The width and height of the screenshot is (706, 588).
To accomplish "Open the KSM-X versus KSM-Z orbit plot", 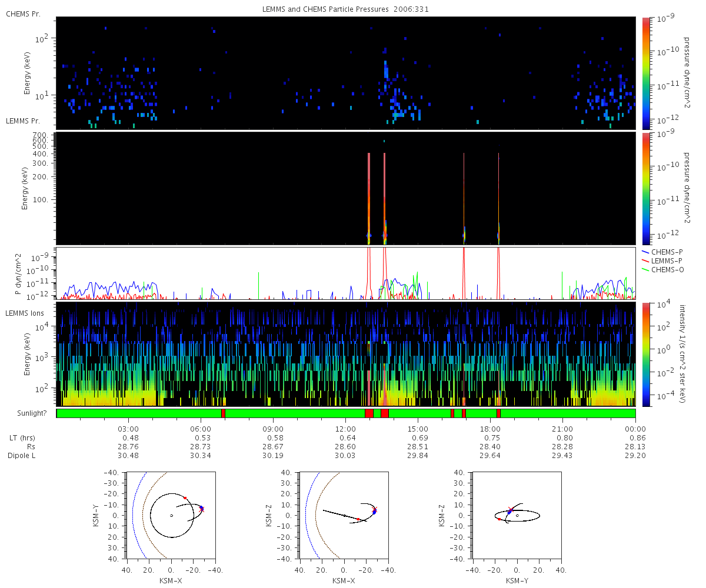I will (x=344, y=515).
